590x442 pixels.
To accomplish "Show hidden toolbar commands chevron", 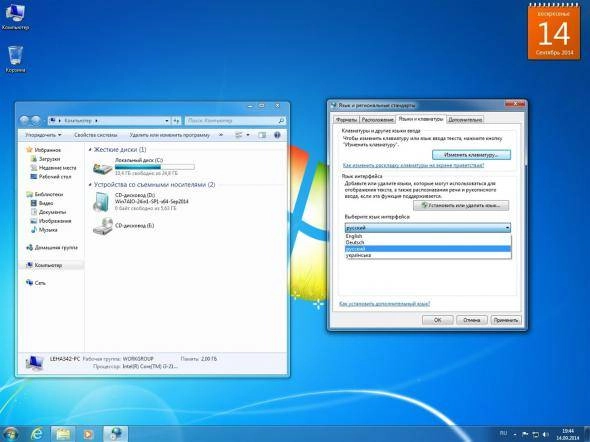I will click(221, 135).
